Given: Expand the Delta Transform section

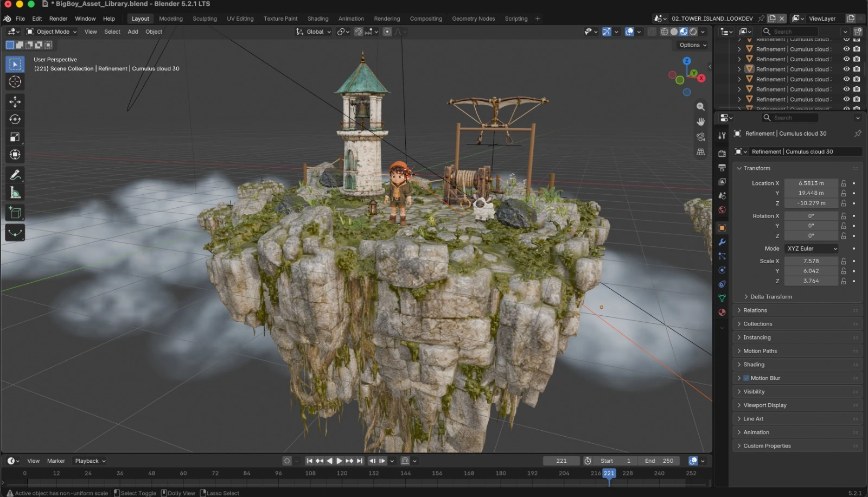Looking at the screenshot, I should [x=771, y=297].
